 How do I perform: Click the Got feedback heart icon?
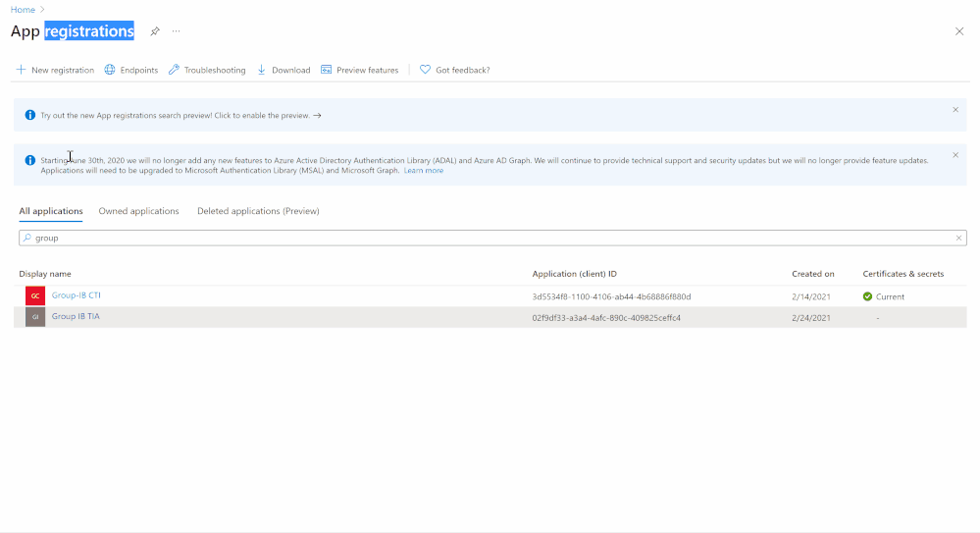[425, 70]
